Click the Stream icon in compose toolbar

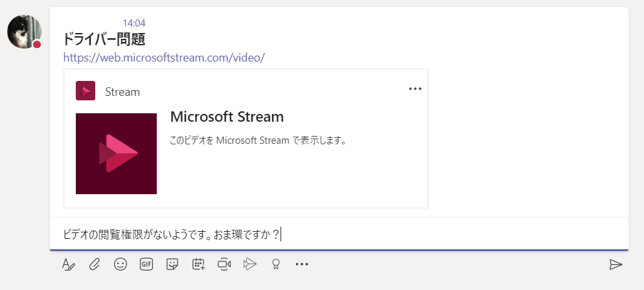pos(250,264)
